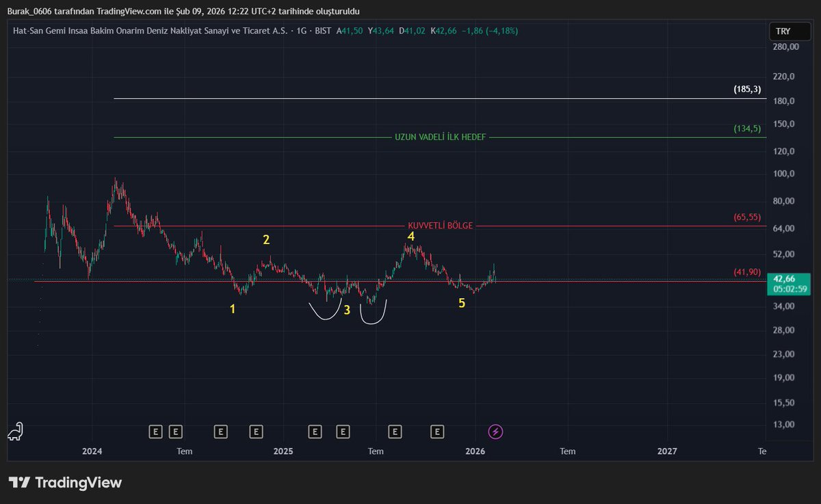Click the purple lightning bolt icon
Viewport: 821px width, 504px height.
[496, 432]
